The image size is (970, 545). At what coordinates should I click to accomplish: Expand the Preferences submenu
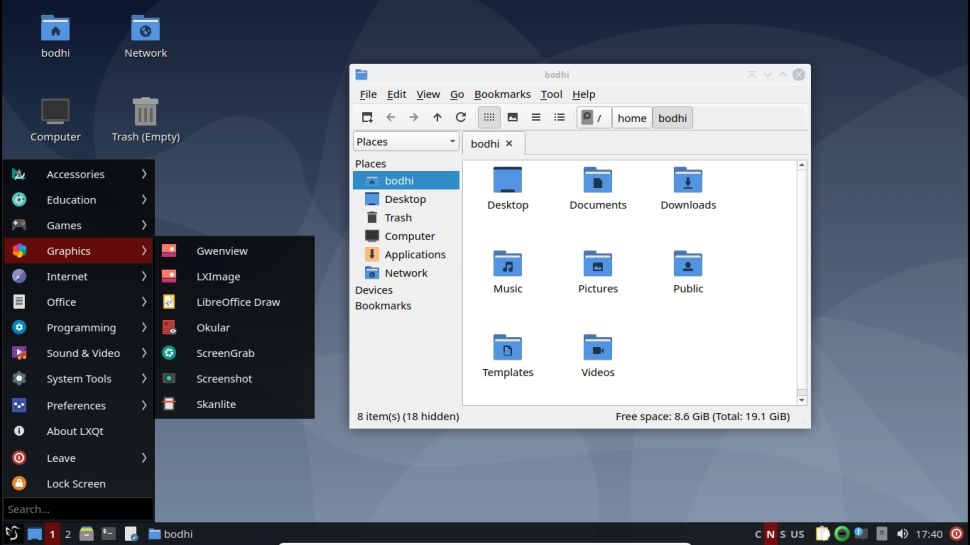79,405
